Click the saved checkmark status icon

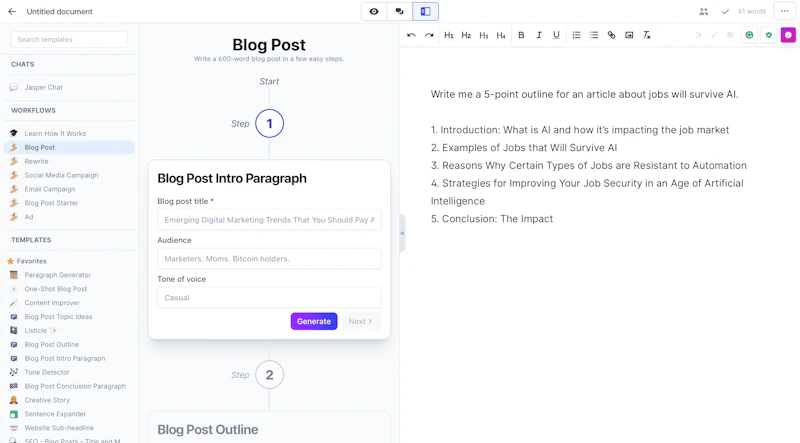(725, 11)
